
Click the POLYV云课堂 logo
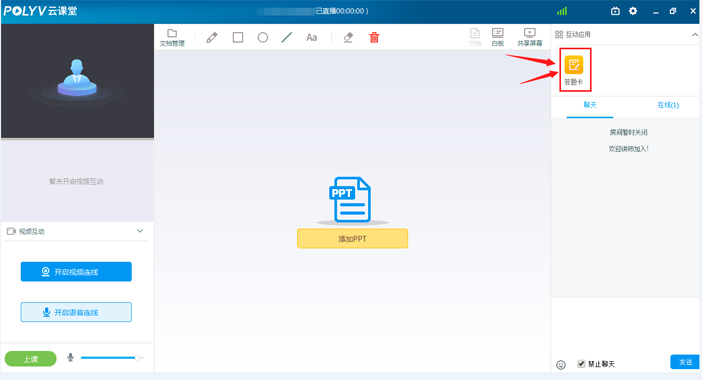(40, 11)
